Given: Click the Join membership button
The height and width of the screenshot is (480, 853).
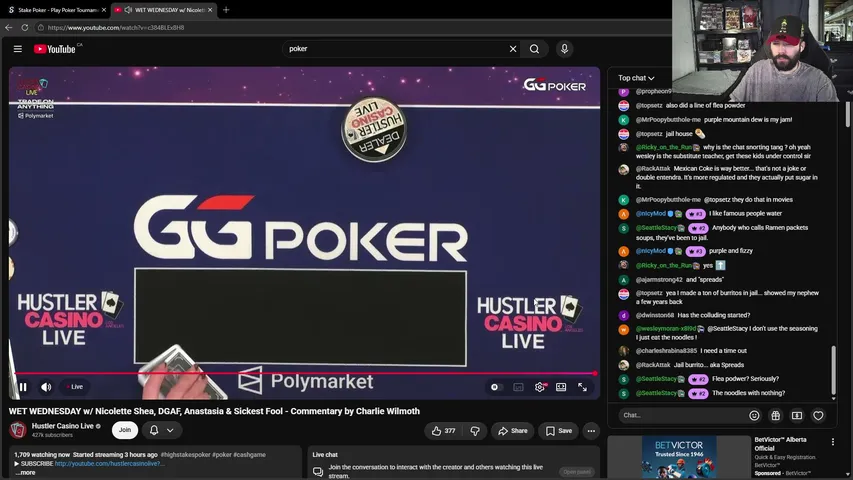Looking at the screenshot, I should 125,430.
